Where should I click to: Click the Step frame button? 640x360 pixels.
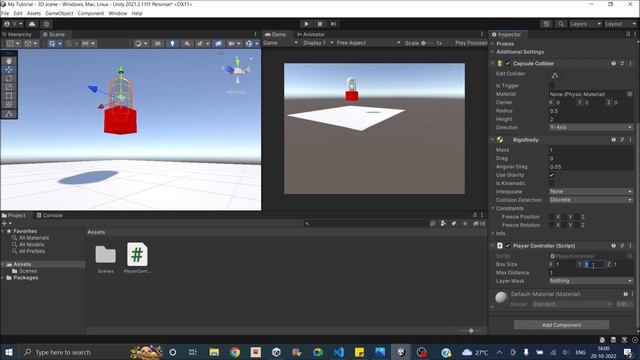point(333,24)
